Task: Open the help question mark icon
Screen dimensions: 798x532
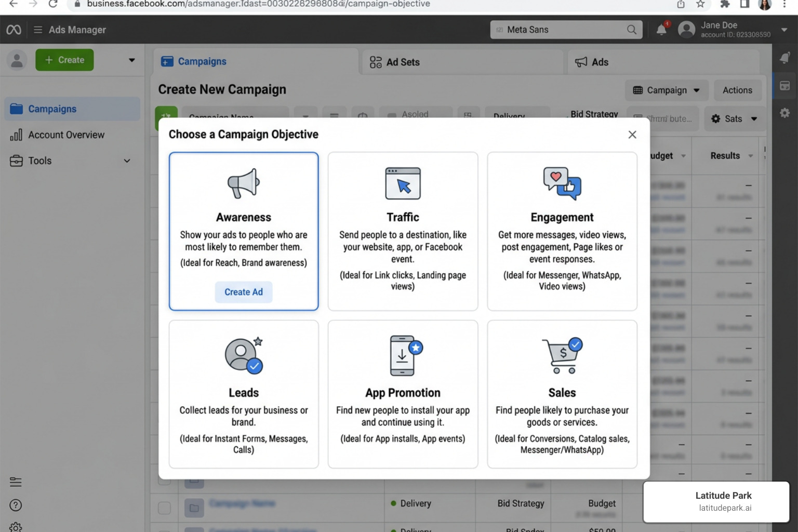Action: click(x=16, y=505)
